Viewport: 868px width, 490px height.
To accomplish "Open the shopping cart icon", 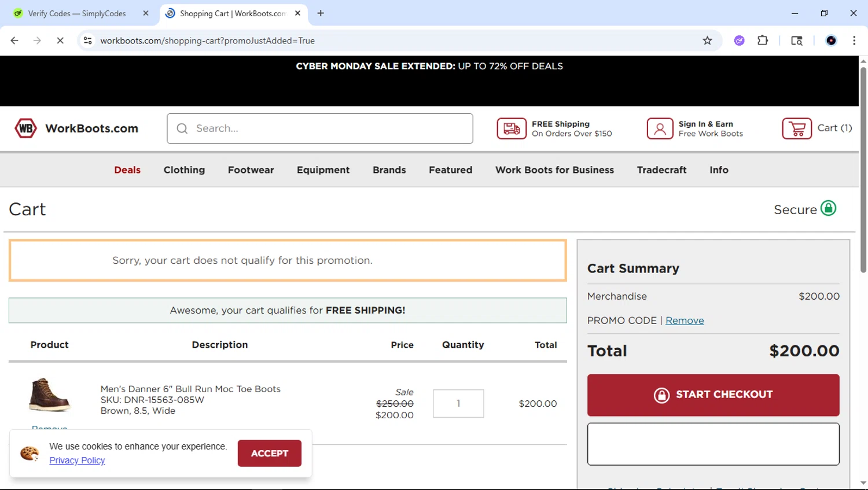I will (797, 128).
